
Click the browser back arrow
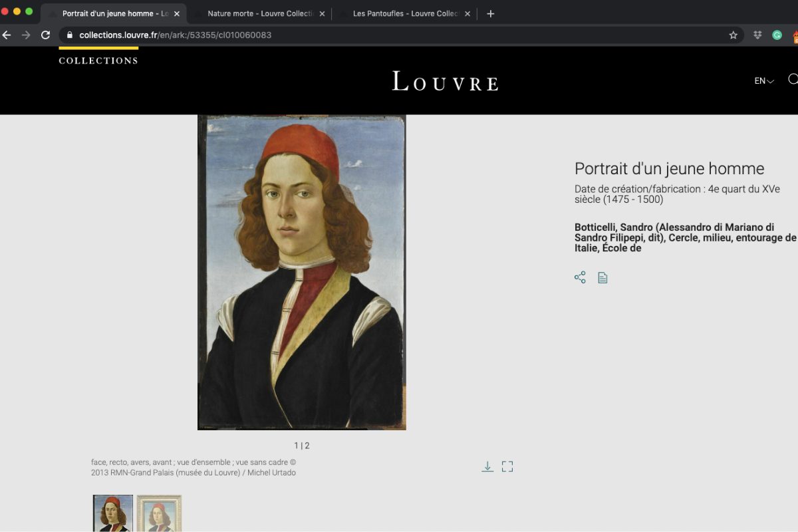pyautogui.click(x=7, y=35)
